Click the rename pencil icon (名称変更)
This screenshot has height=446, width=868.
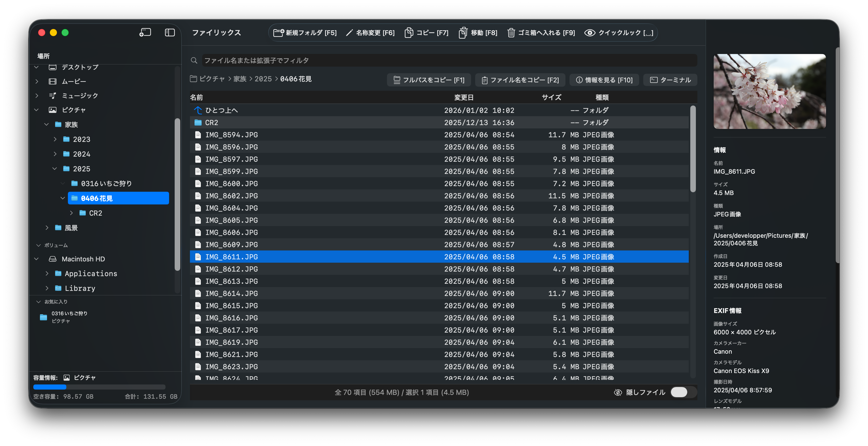click(349, 33)
